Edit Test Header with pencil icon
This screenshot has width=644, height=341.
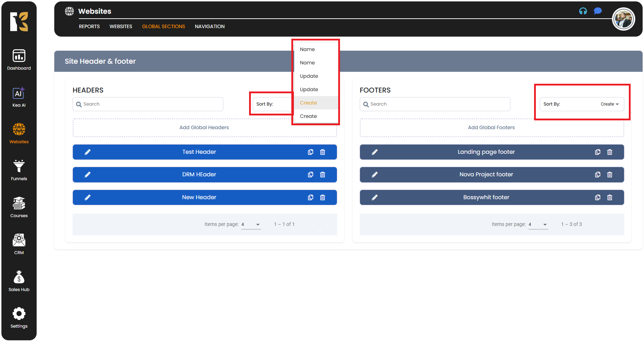point(88,152)
